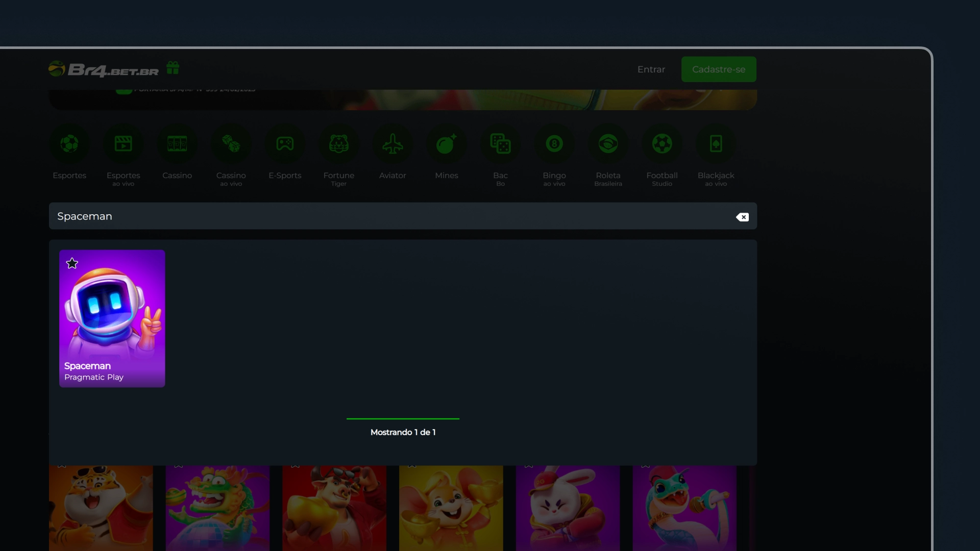Screen dimensions: 980x551
Task: Open the Fortune Tiger game thumbnail below
Action: tap(101, 508)
